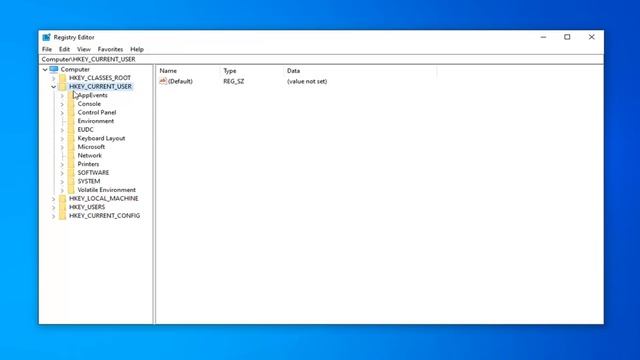Click the HKEY_USERS folder icon

[62, 207]
